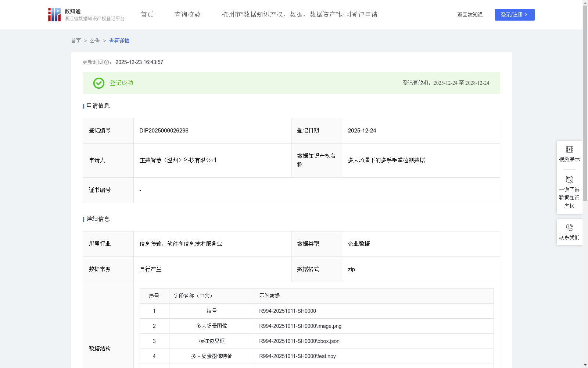Image resolution: width=588 pixels, height=368 pixels.
Task: Click 浙江省数据知识产权登记平台 subtitle
Action: [x=94, y=19]
